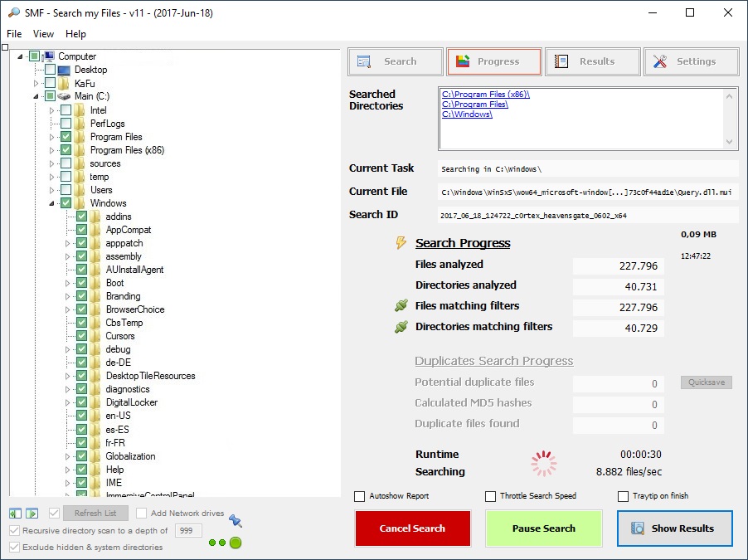Enable Traytip on finish checkbox

(x=624, y=496)
